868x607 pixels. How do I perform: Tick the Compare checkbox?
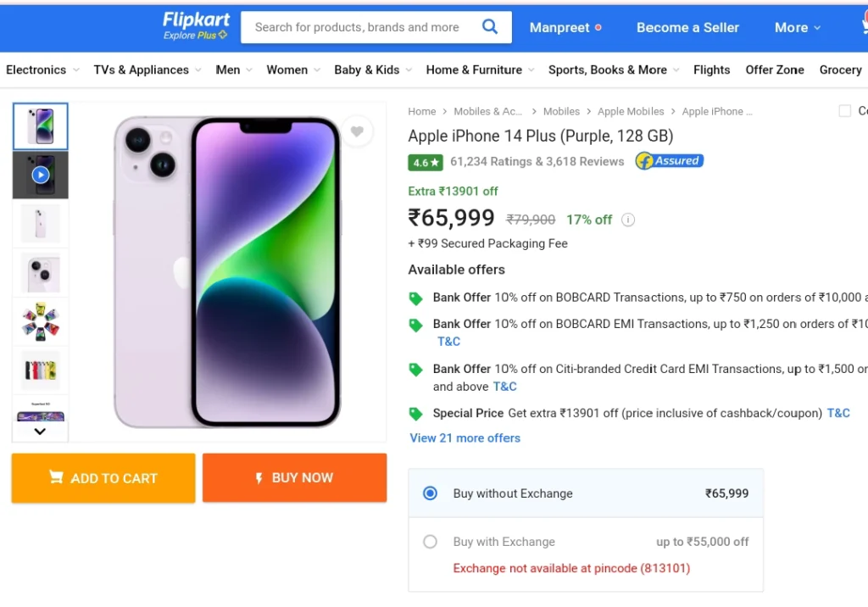(x=845, y=111)
